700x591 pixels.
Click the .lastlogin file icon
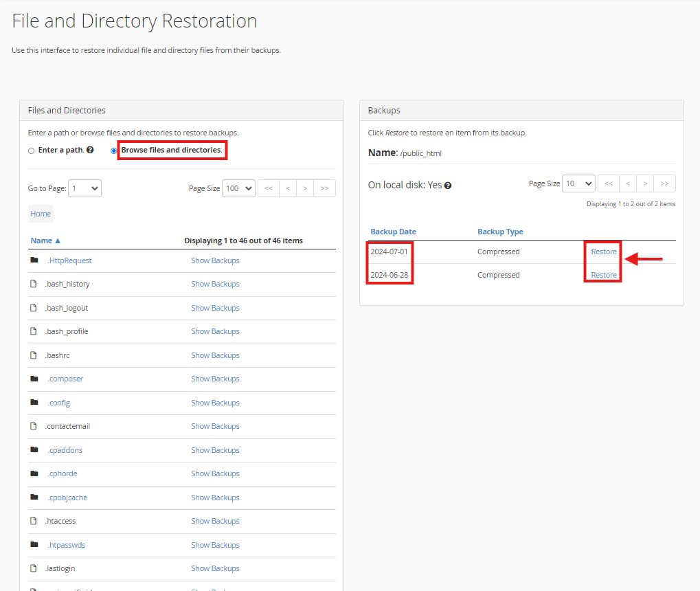[34, 568]
